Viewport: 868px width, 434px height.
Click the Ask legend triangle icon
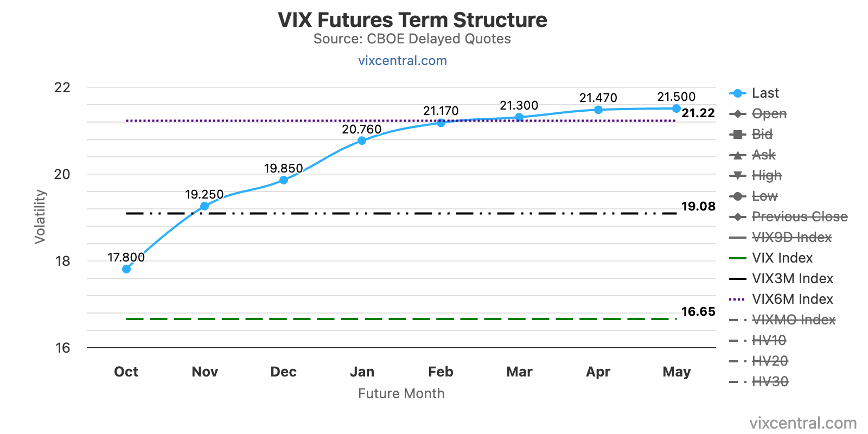coord(737,155)
